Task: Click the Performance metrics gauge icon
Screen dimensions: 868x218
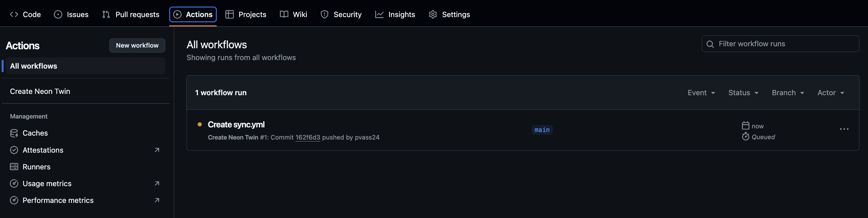Action: point(14,201)
